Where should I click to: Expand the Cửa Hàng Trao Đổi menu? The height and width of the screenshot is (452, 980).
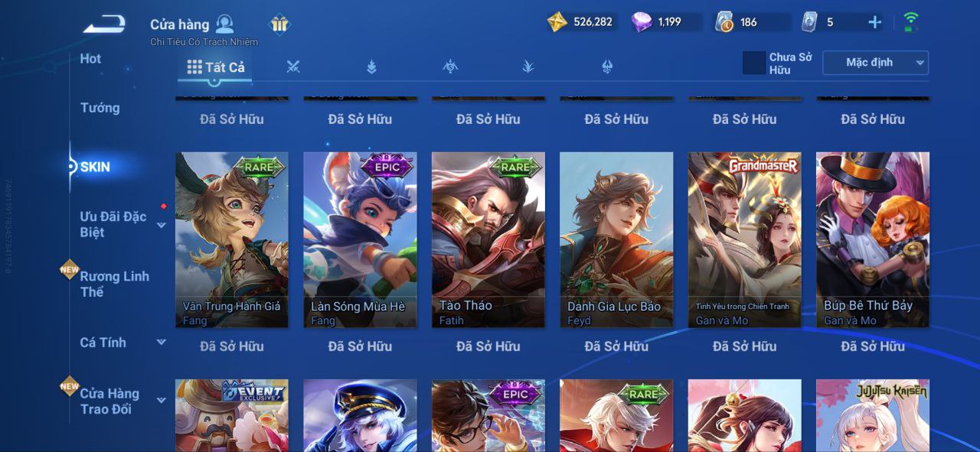pyautogui.click(x=162, y=400)
